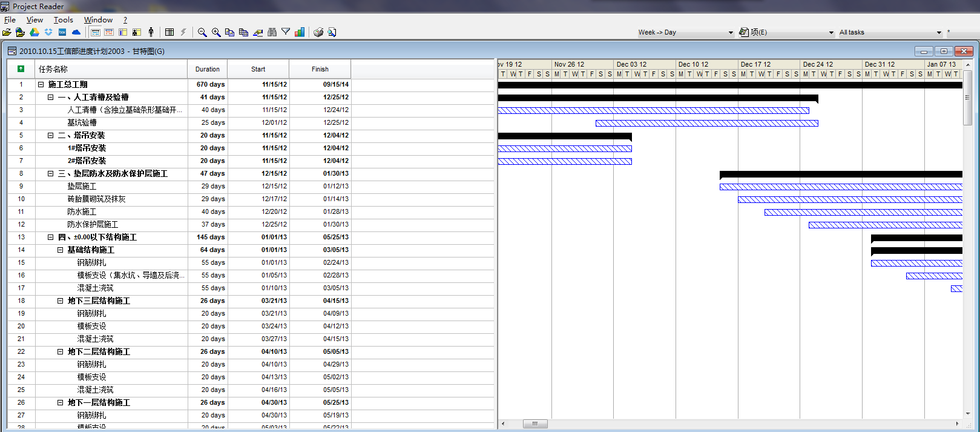Switch to Task Usage view icon

(x=123, y=32)
